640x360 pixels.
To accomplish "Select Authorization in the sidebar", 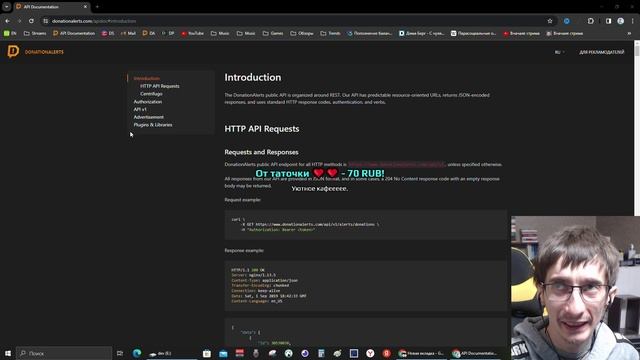I will point(148,102).
